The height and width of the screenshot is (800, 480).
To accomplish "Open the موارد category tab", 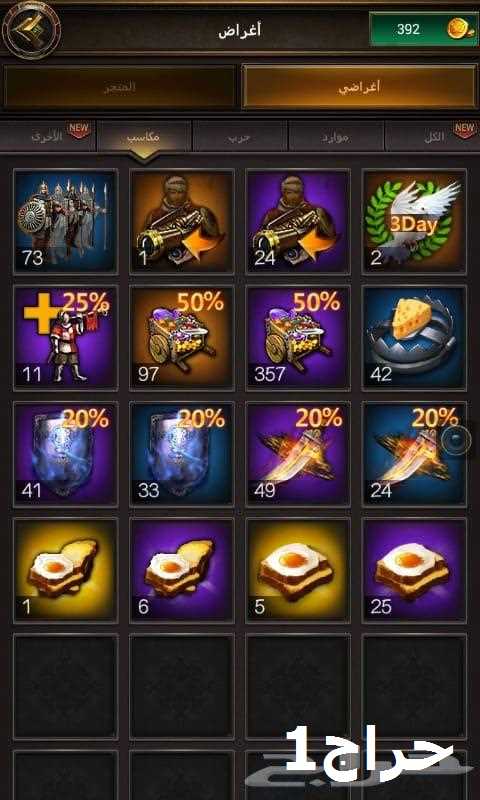I will (x=336, y=137).
